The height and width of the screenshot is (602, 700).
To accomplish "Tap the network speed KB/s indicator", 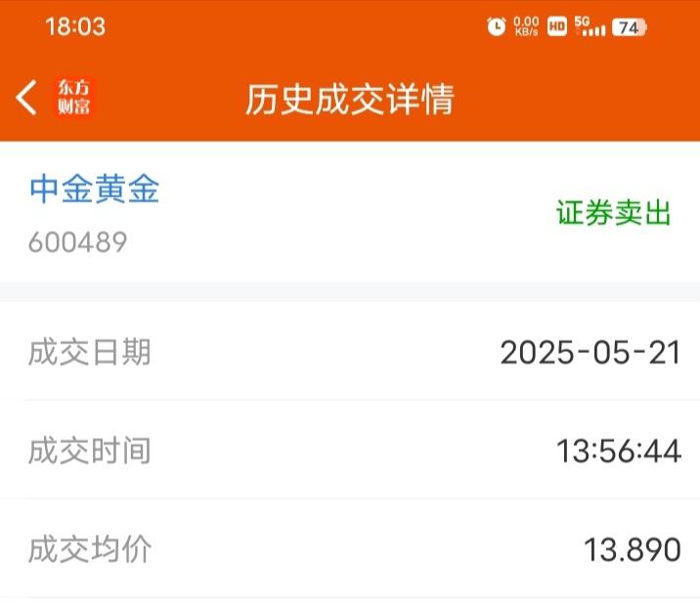I will (526, 26).
